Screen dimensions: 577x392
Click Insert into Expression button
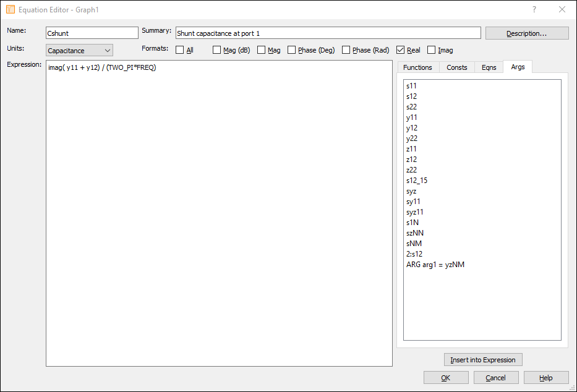(483, 360)
